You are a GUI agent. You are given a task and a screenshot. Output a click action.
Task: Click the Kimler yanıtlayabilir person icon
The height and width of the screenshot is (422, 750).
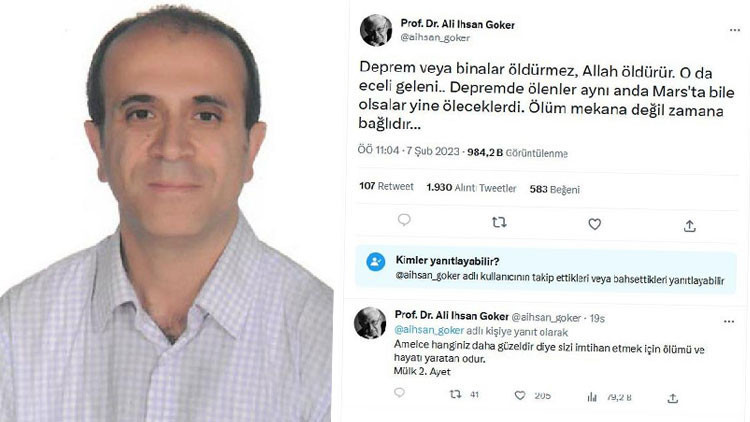click(376, 262)
